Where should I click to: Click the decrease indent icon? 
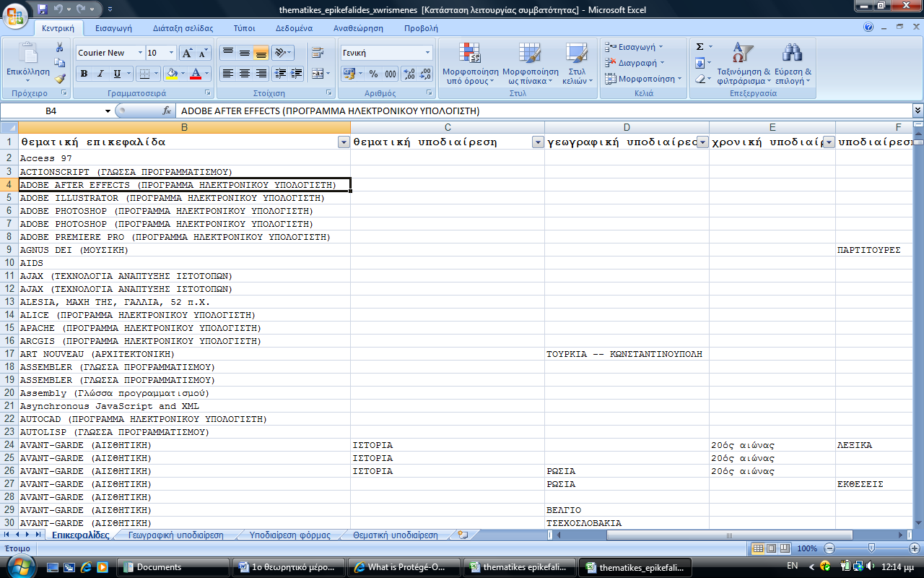point(280,74)
